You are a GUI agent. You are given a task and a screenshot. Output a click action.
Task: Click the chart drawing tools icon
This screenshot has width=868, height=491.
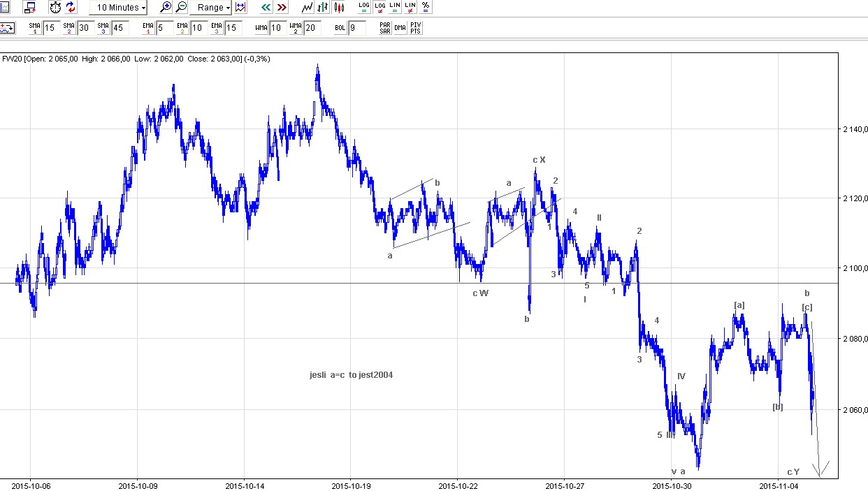click(x=7, y=28)
